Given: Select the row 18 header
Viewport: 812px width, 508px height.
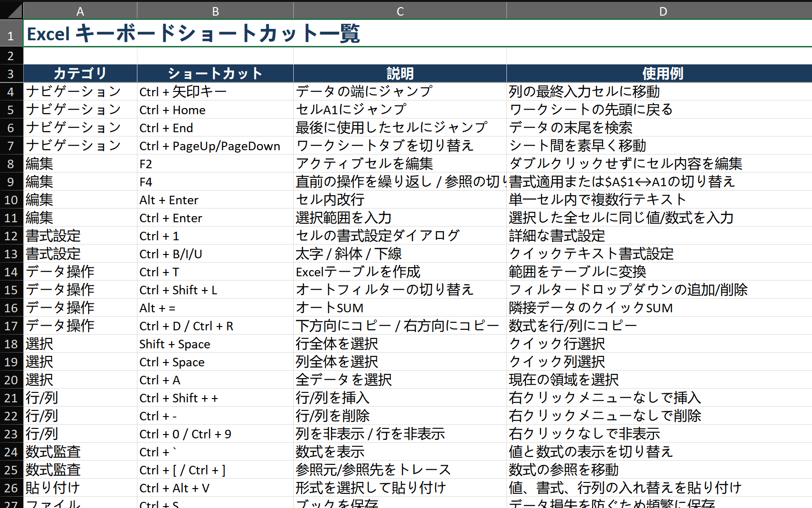Looking at the screenshot, I should pos(11,344).
